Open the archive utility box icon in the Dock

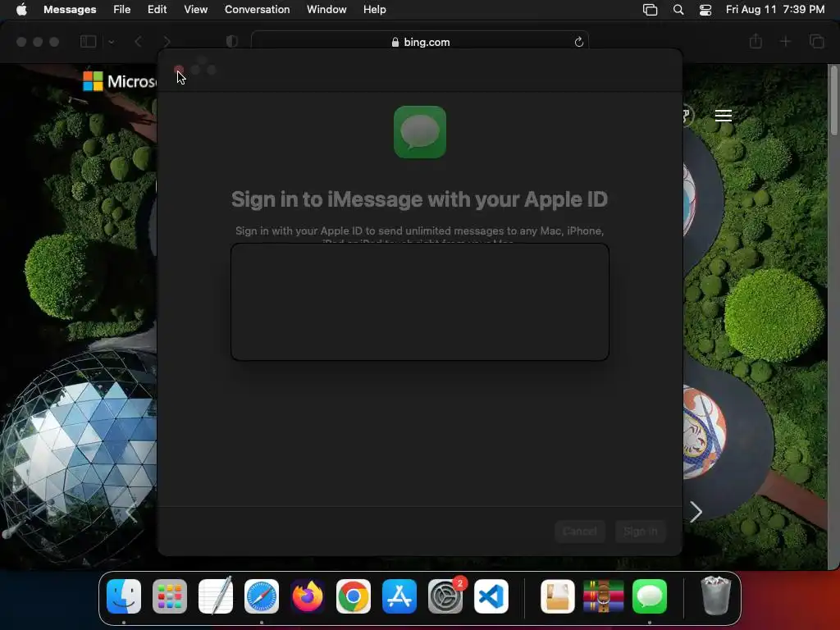pos(558,596)
